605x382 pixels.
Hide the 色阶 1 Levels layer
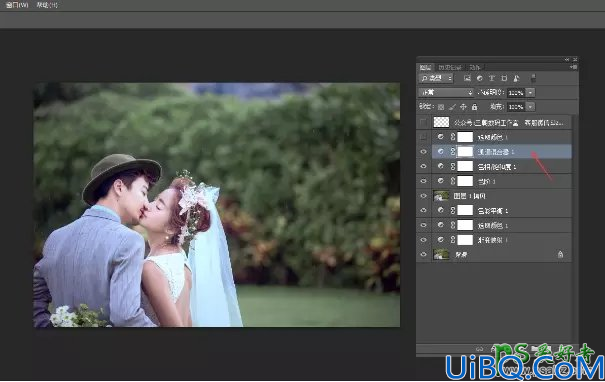pyautogui.click(x=424, y=181)
